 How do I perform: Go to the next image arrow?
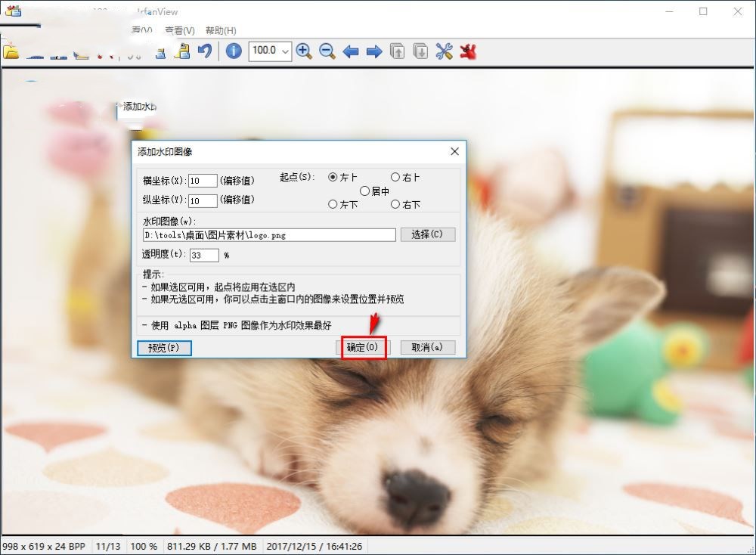pyautogui.click(x=374, y=51)
